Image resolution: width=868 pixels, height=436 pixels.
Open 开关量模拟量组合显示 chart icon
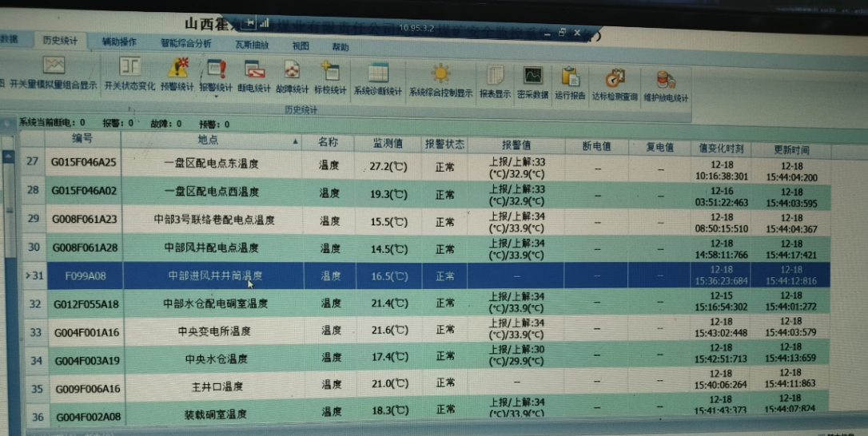pos(53,67)
